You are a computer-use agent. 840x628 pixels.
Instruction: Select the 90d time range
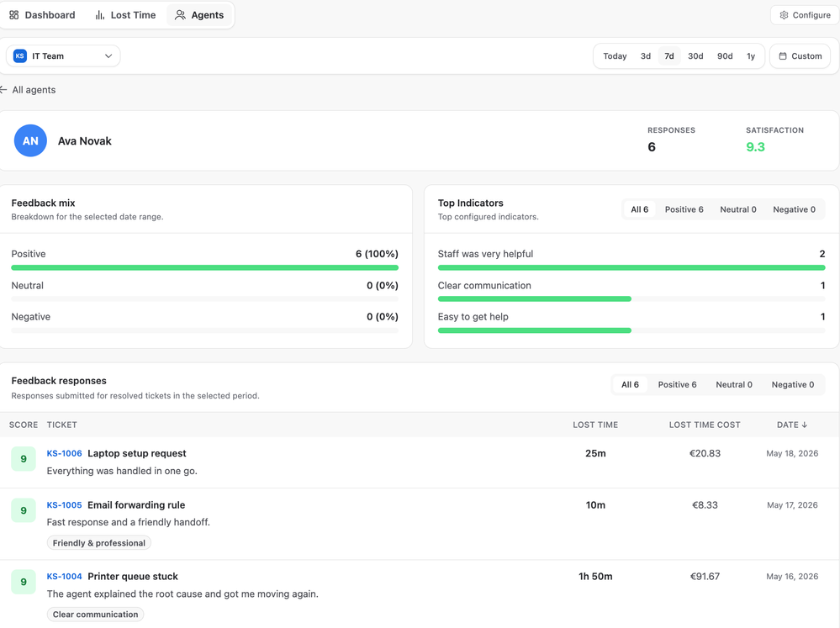click(x=725, y=55)
